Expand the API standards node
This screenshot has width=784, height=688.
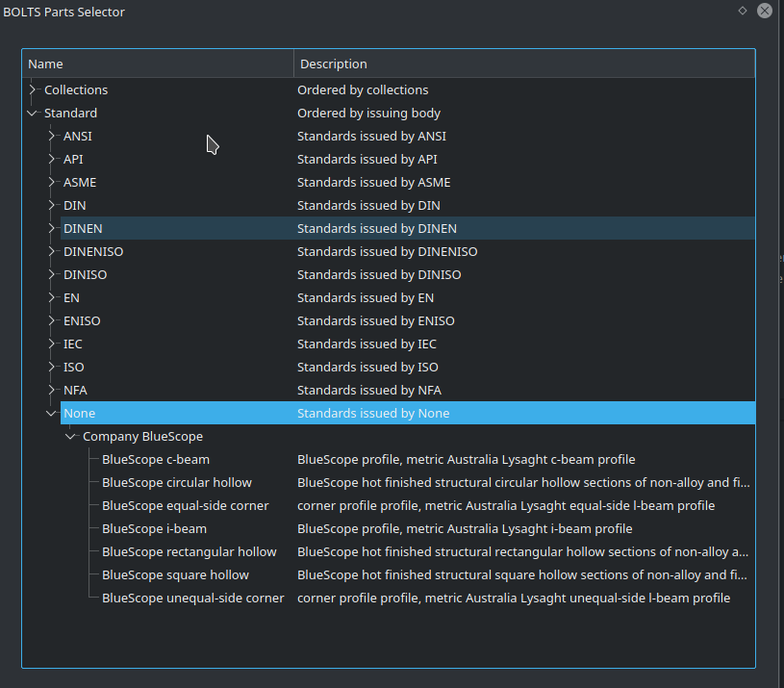pyautogui.click(x=52, y=159)
